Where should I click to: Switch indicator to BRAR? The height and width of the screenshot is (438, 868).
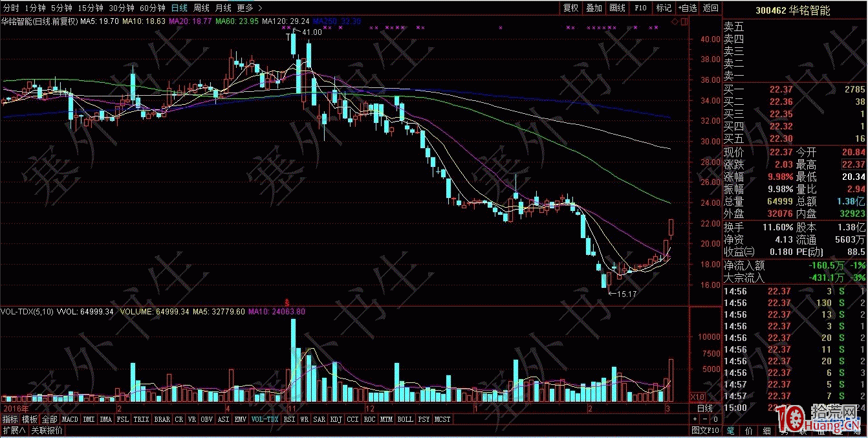pos(162,419)
